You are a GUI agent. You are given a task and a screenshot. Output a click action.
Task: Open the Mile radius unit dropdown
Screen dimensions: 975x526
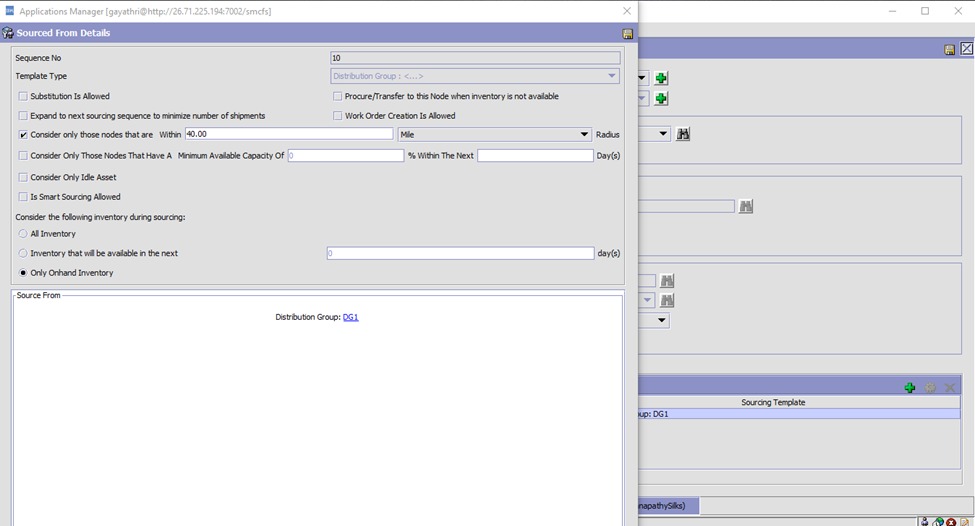584,134
